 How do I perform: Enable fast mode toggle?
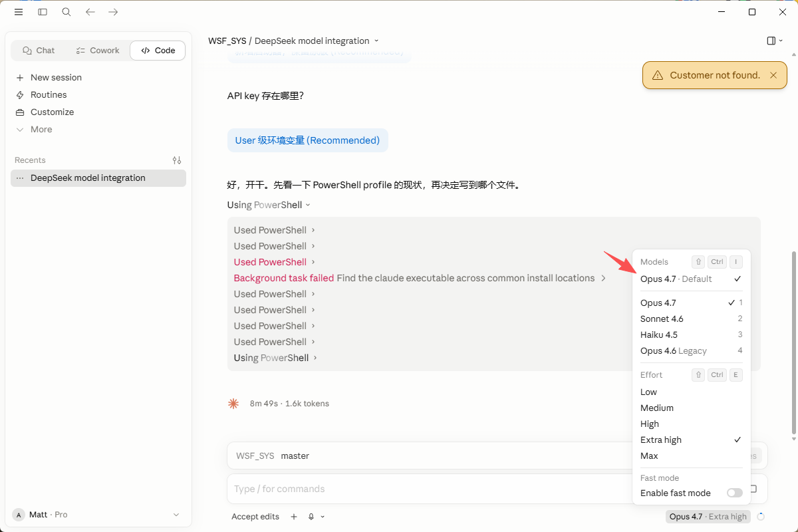(734, 493)
